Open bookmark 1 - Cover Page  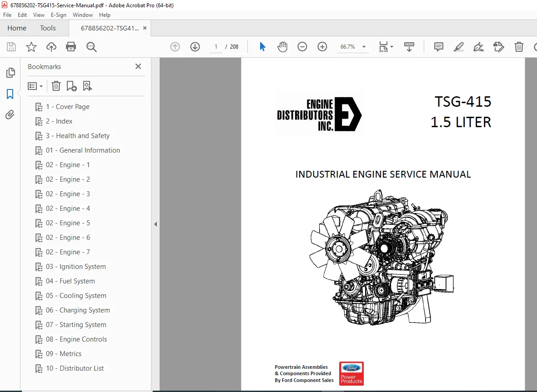tap(68, 107)
